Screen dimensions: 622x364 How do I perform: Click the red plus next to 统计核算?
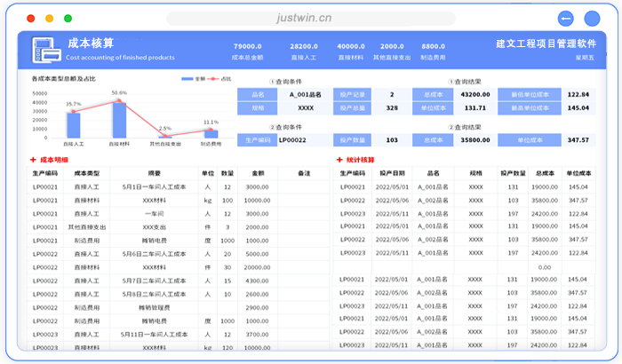339,160
